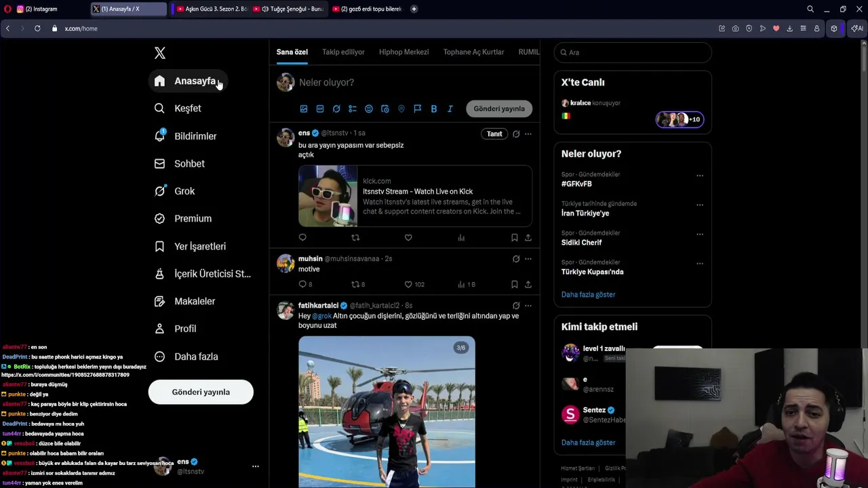
Task: Open Bildirimler notifications
Action: click(x=186, y=136)
